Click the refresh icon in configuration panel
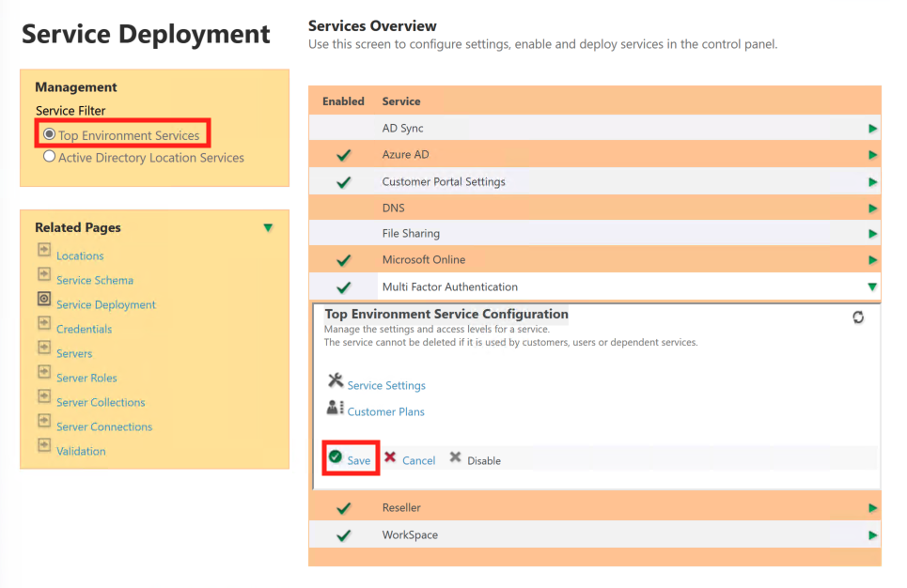The image size is (907, 588). pos(858,317)
